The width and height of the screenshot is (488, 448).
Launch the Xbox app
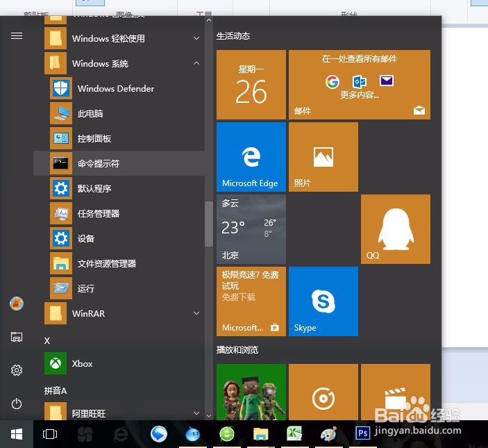coord(119,363)
